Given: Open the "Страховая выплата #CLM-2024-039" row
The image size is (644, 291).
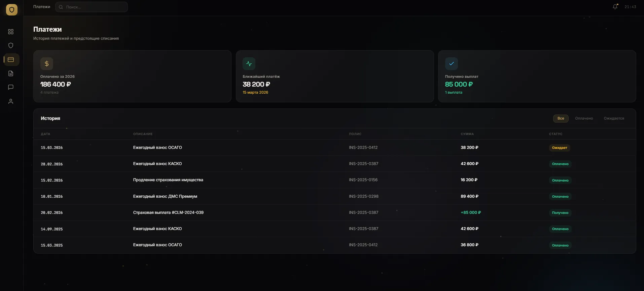Looking at the screenshot, I should click(168, 213).
